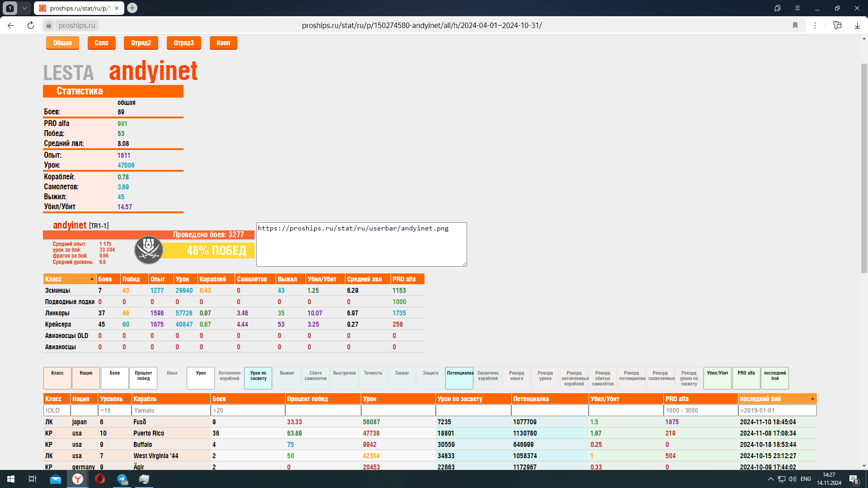The width and height of the screenshot is (868, 488).
Task: Open the notification center icon
Action: tap(854, 479)
